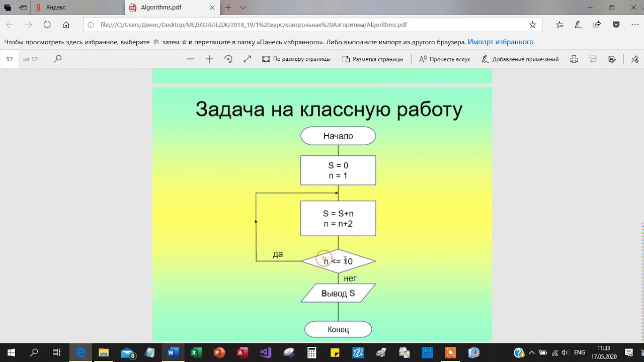Open Visual Studio from taskbar
The height and width of the screenshot is (362, 644).
265,352
